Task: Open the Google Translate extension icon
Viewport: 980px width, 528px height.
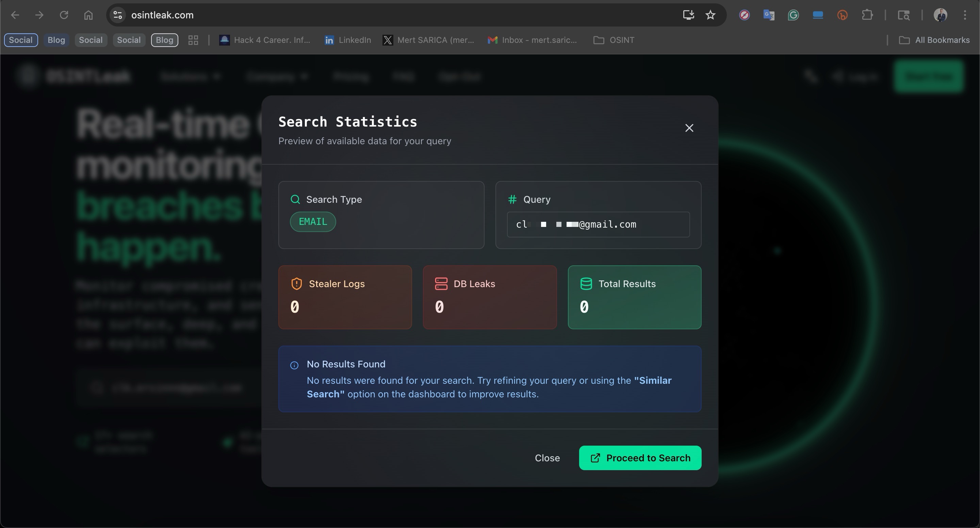Action: pos(768,15)
